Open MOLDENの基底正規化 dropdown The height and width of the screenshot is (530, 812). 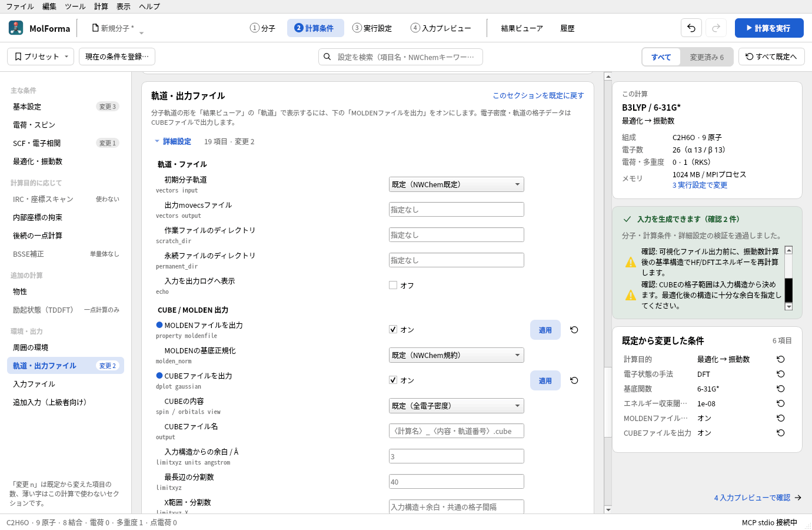pos(457,355)
